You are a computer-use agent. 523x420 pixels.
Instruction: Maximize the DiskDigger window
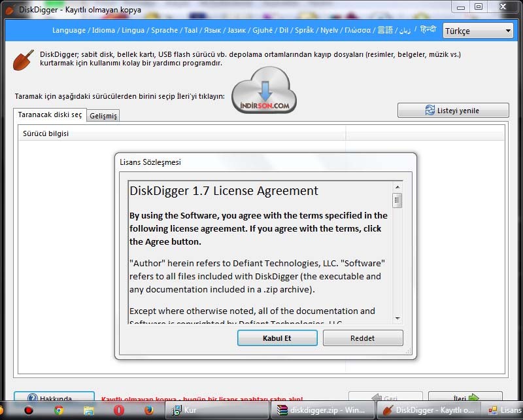(479, 7)
